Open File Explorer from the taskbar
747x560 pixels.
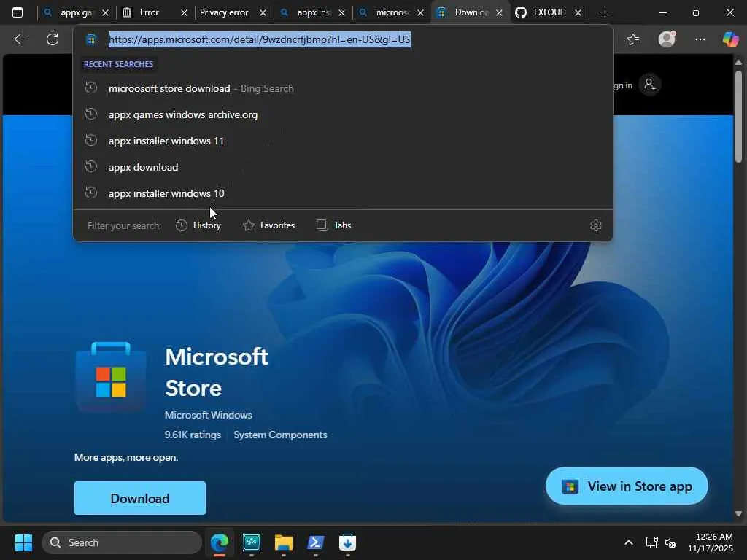(284, 542)
